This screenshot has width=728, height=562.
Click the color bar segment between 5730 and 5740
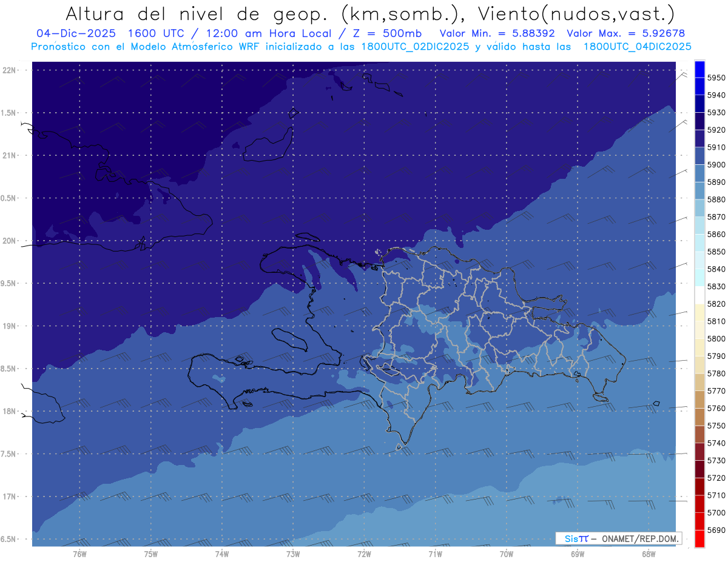[x=699, y=452]
